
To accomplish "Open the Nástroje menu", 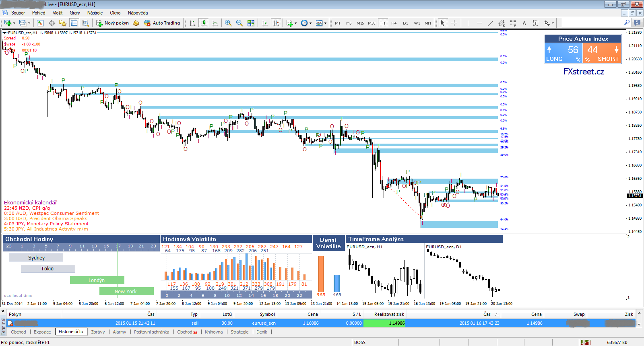I will [95, 13].
